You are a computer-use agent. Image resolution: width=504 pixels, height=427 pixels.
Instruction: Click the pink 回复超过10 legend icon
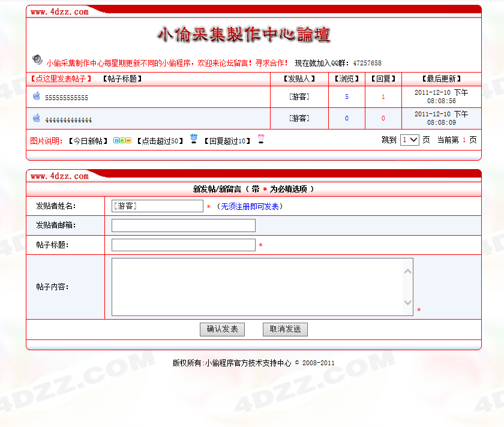(261, 139)
